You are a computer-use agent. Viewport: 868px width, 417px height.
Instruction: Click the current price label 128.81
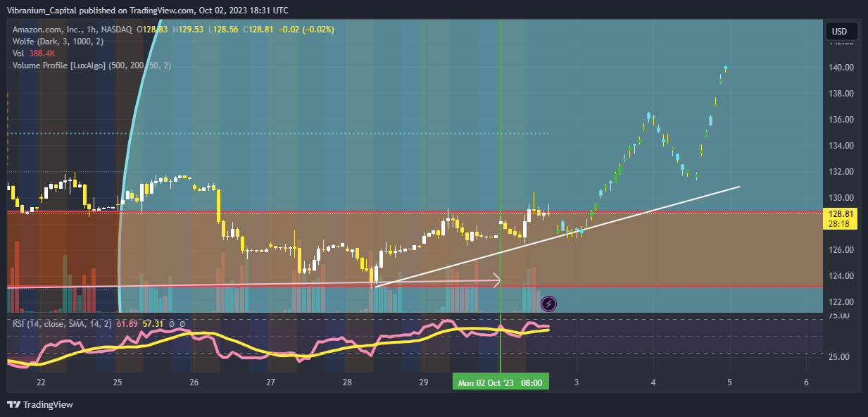tap(842, 213)
